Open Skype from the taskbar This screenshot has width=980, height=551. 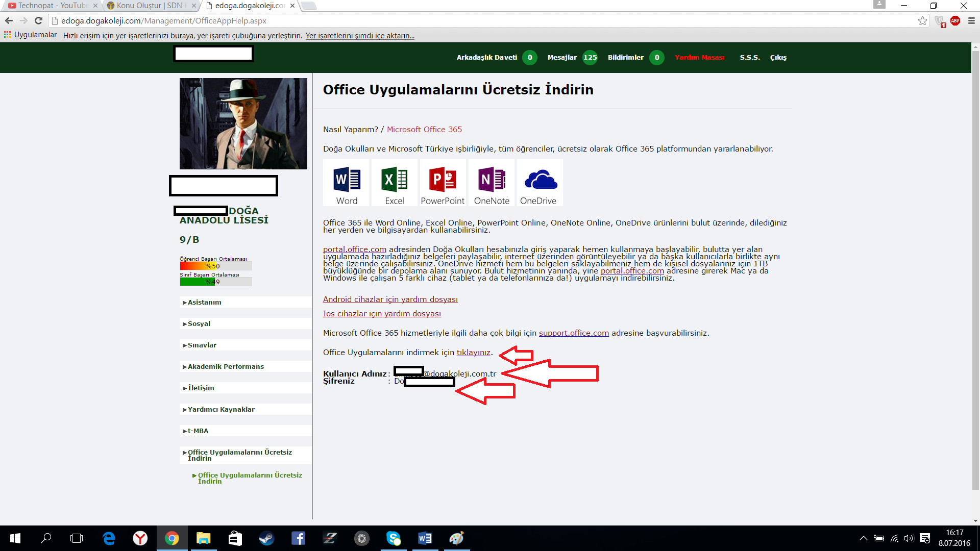point(394,538)
